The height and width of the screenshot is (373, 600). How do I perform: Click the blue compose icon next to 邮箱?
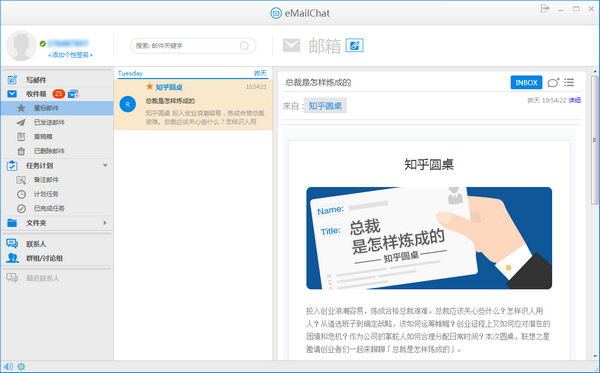click(x=354, y=46)
